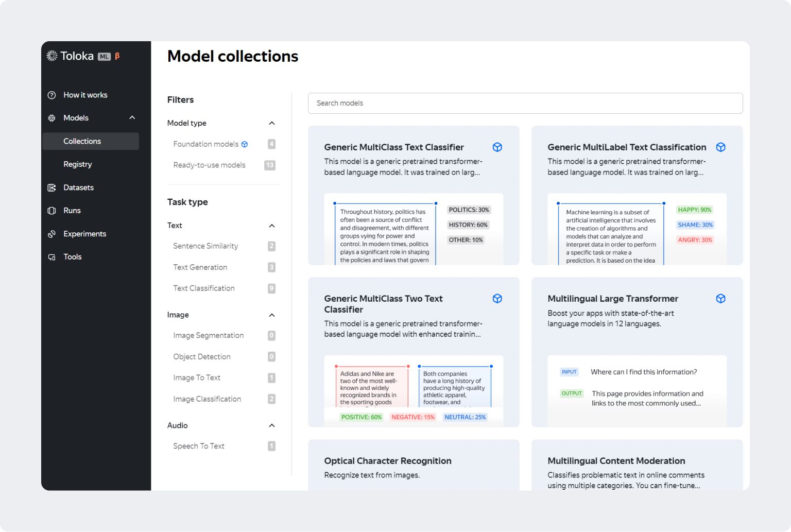Click the Runs icon in sidebar

(x=51, y=211)
